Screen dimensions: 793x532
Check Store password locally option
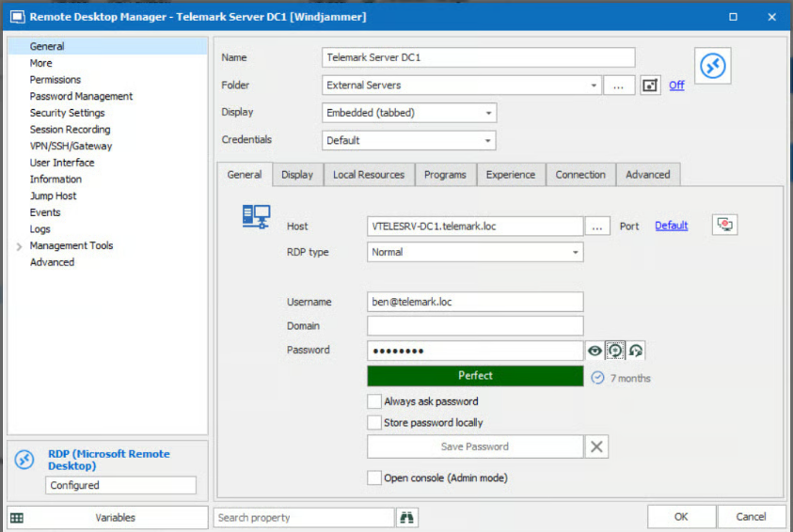(x=374, y=423)
